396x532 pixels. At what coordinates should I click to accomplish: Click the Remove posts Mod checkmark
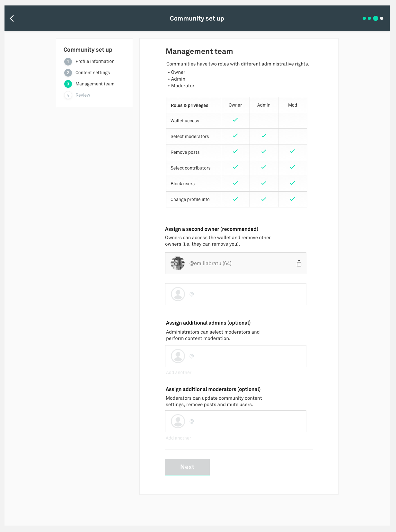pyautogui.click(x=292, y=152)
